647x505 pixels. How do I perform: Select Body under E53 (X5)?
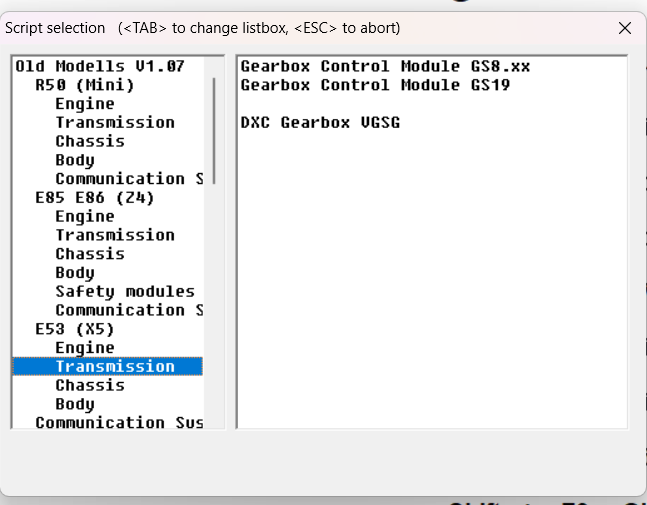point(75,404)
